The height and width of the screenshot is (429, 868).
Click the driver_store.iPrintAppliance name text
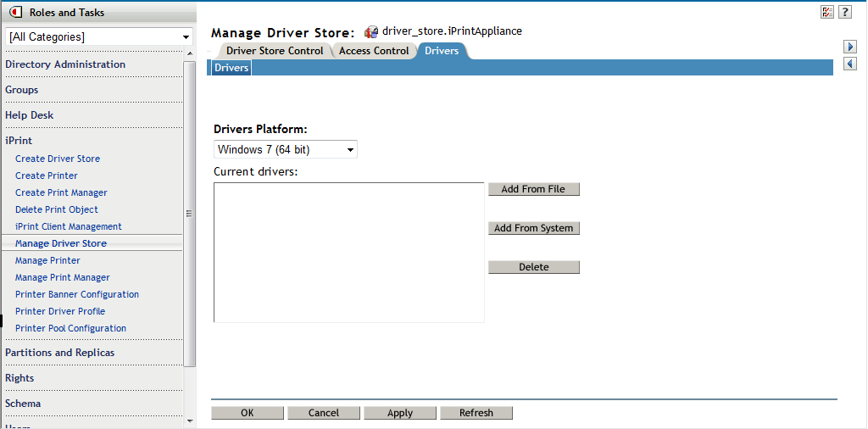click(x=452, y=31)
